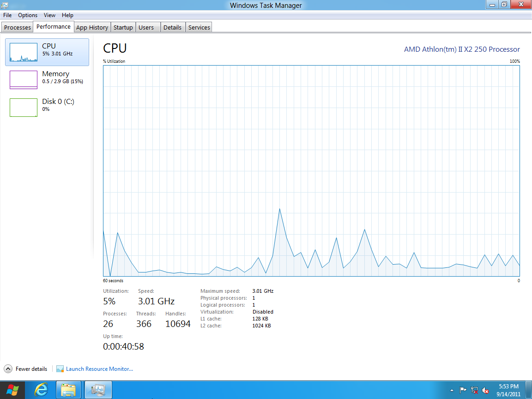Viewport: 532px width, 399px height.
Task: Click the AMD Athlon II X2 250 Processor name
Action: (x=462, y=49)
